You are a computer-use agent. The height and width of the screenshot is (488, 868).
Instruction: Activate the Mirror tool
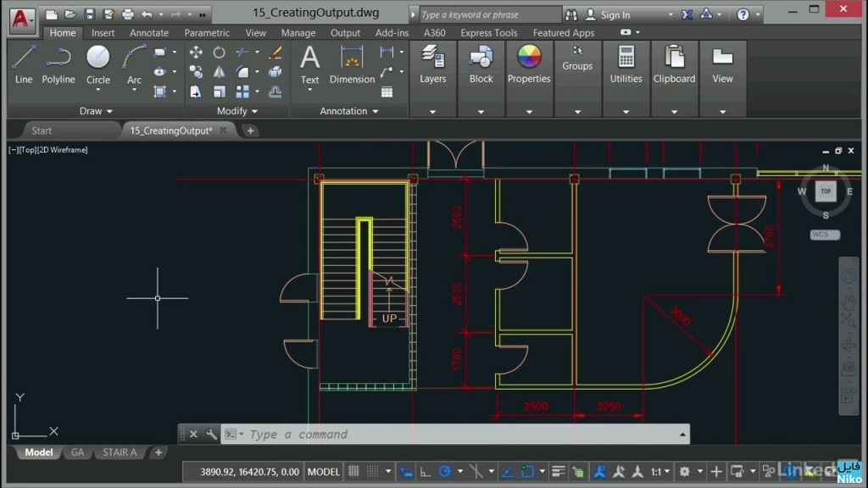(x=220, y=72)
